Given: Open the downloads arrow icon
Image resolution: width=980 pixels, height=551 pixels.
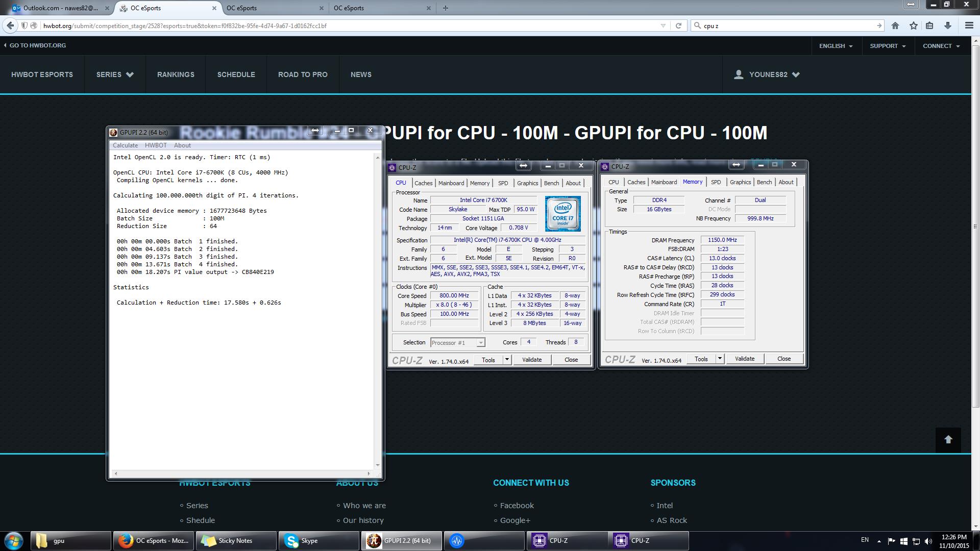Looking at the screenshot, I should 947,26.
